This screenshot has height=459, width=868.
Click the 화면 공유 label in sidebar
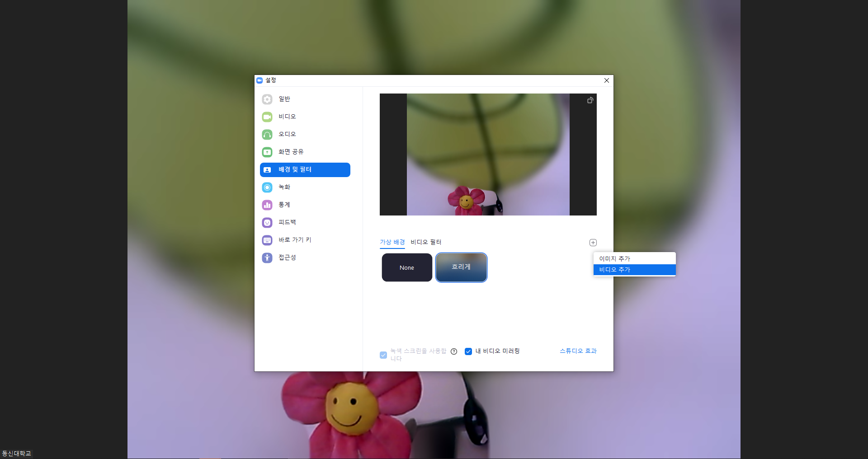(x=291, y=152)
